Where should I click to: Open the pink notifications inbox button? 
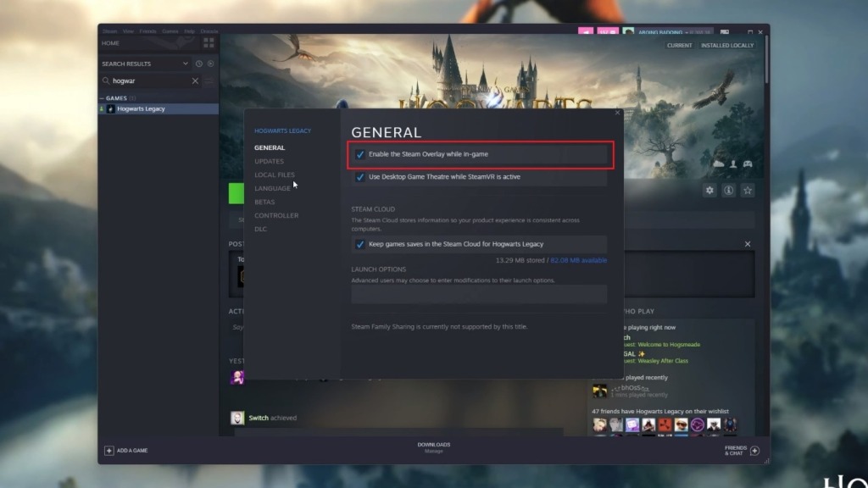pyautogui.click(x=608, y=32)
